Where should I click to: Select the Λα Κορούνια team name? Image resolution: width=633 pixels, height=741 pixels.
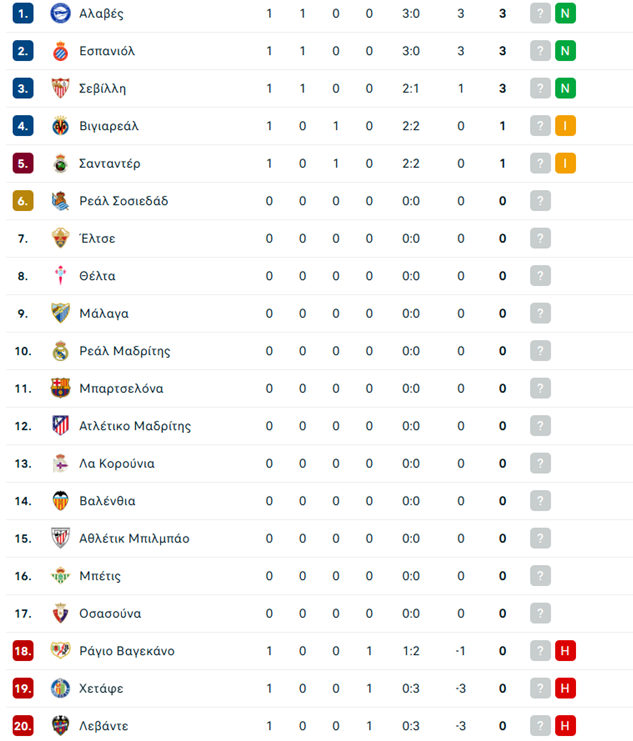[117, 464]
